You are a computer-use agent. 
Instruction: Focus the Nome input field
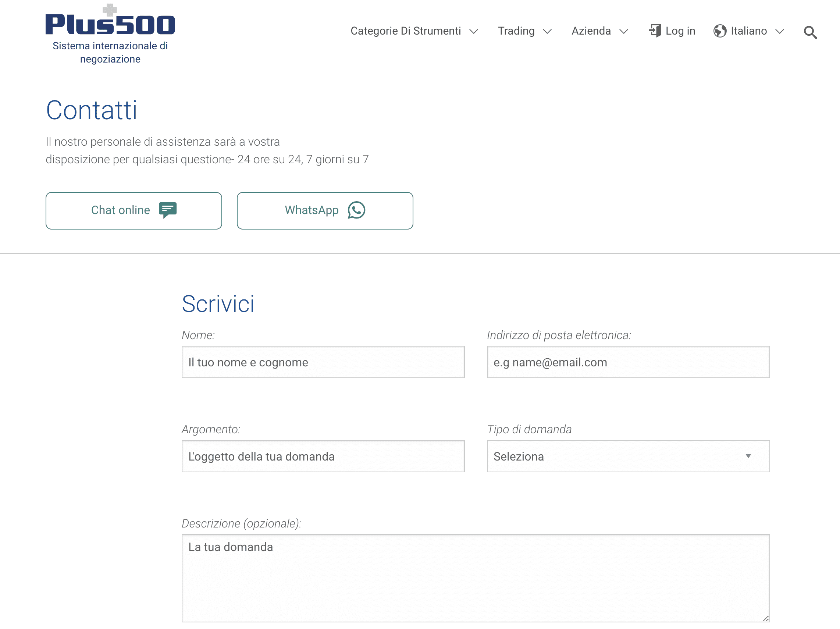click(323, 362)
